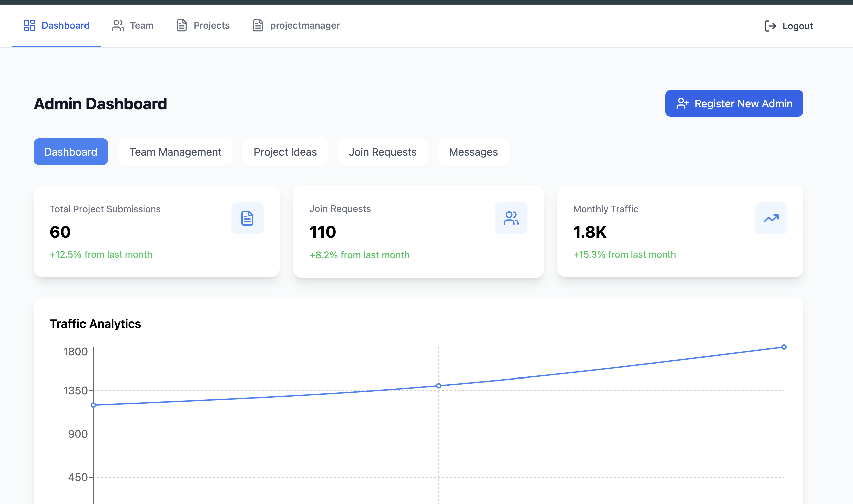
Task: Open the Project Ideas tab
Action: (285, 152)
